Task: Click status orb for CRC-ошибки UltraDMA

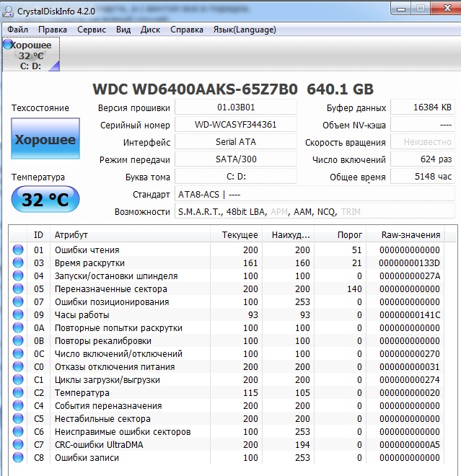Action: click(x=18, y=445)
